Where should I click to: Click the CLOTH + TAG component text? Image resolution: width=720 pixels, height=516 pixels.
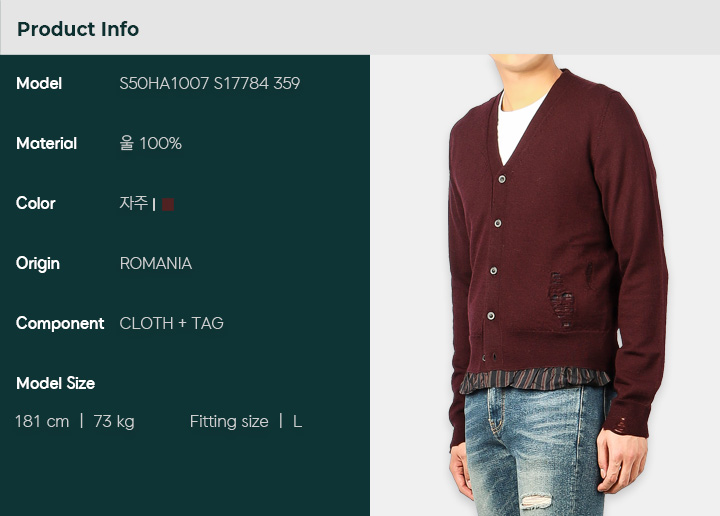coord(171,324)
